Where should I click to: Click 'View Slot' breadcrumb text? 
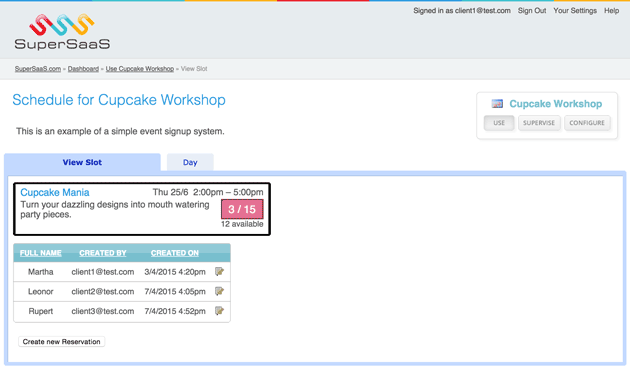pos(194,69)
